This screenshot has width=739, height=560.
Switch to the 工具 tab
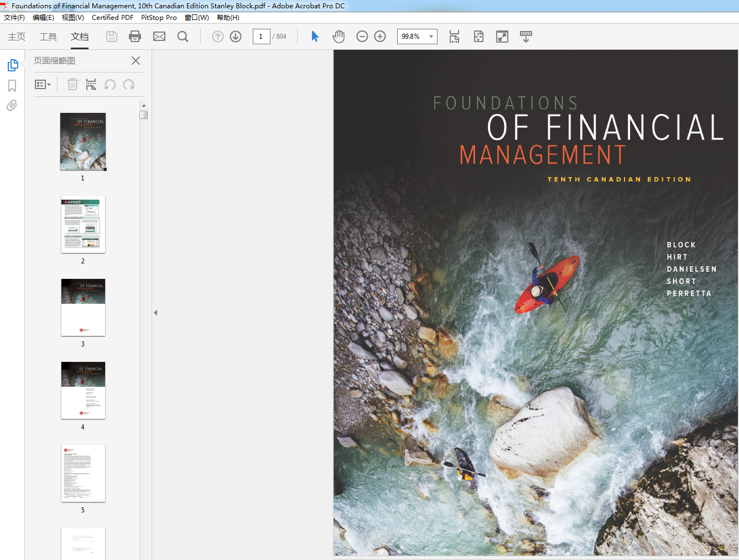48,37
